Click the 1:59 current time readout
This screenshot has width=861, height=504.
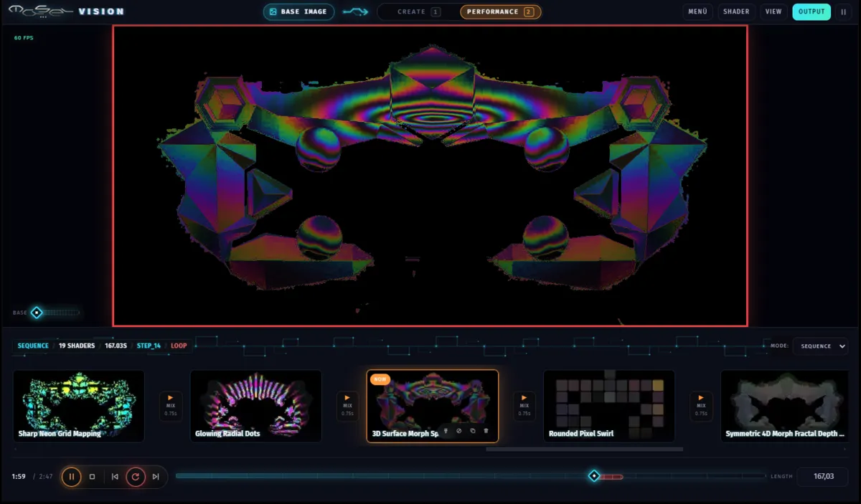pos(19,477)
